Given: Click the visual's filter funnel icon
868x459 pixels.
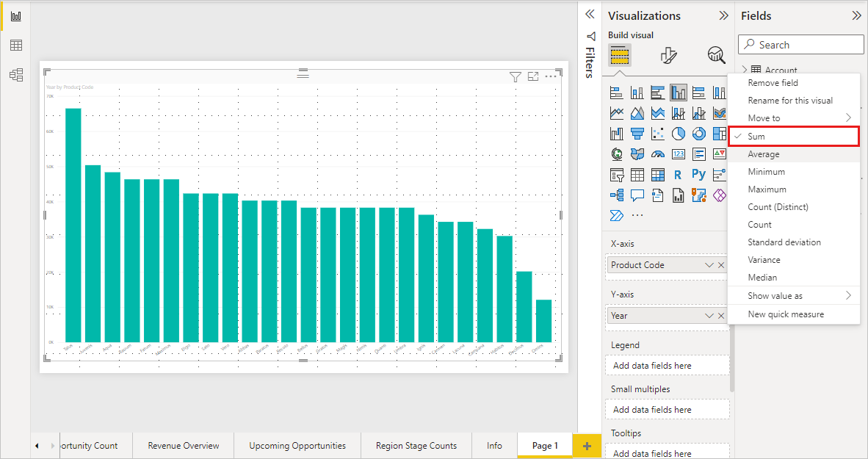Looking at the screenshot, I should point(516,77).
